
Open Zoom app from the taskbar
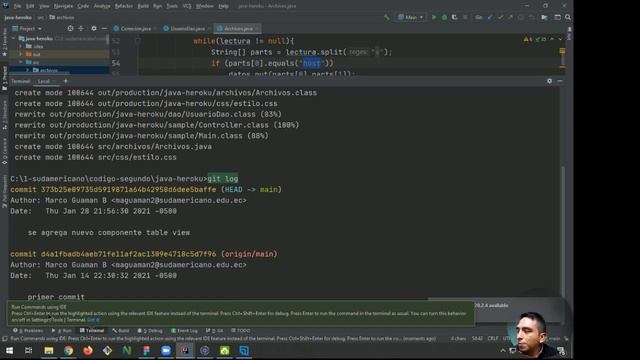coord(166,350)
